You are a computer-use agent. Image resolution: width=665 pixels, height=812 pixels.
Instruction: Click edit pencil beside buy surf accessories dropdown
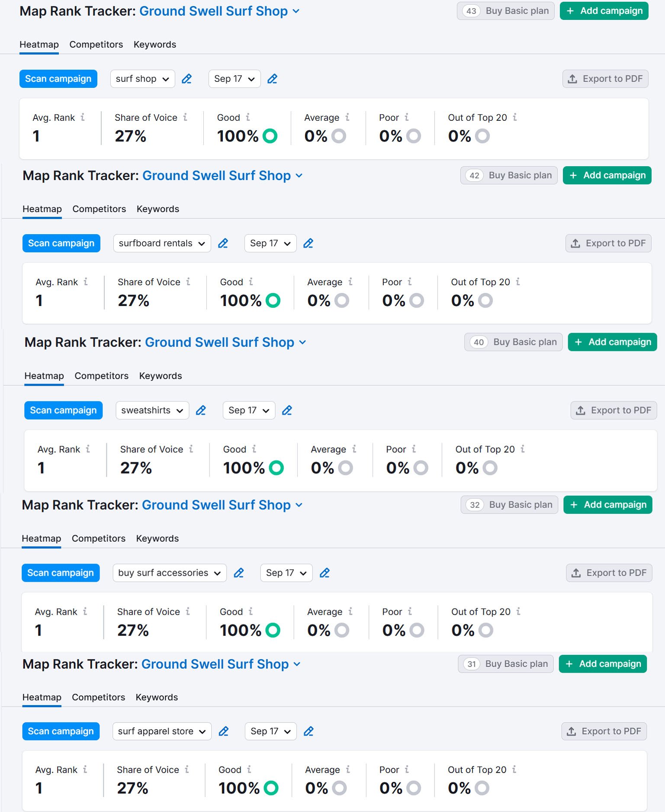pos(238,573)
